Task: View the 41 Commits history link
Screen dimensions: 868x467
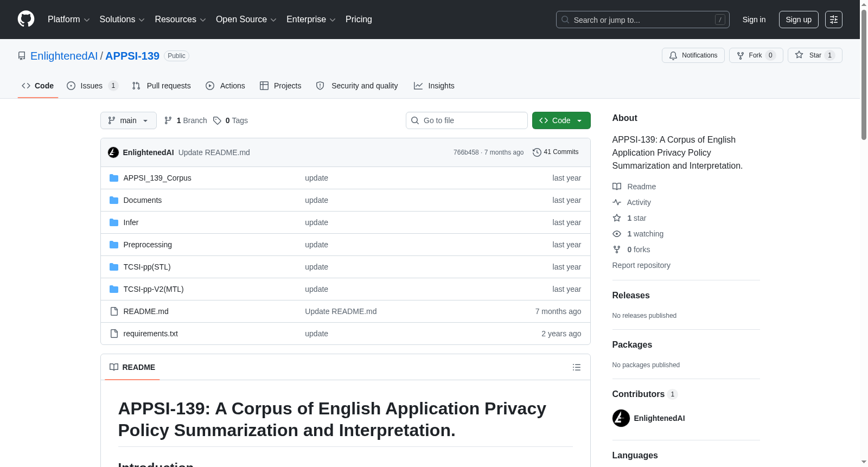Action: (x=556, y=152)
